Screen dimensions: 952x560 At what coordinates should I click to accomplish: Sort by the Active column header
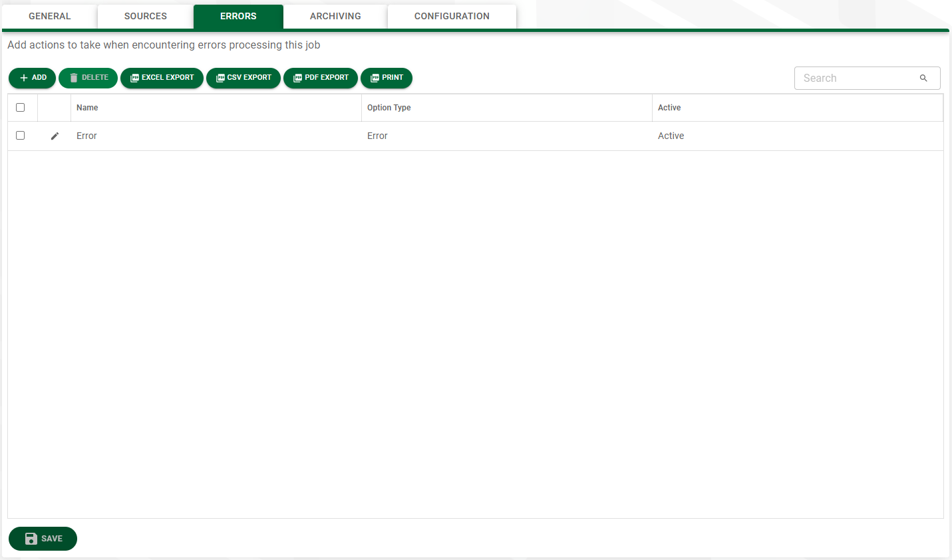pos(669,108)
